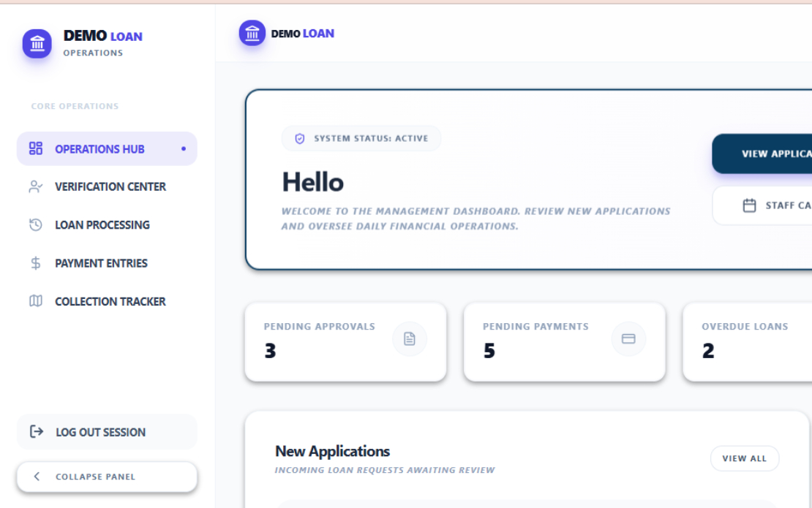Viewport: 812px width, 508px height.
Task: Click the Core Operations section label
Action: 75,106
